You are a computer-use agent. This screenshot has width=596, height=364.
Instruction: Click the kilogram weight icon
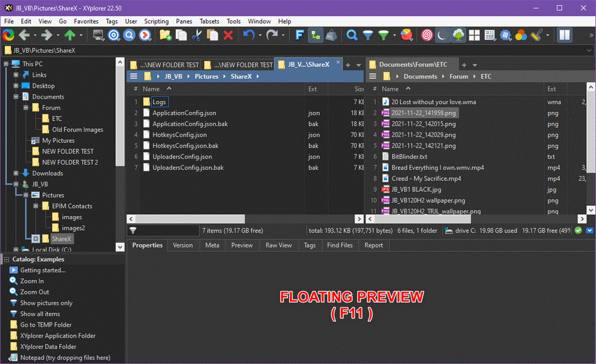[x=331, y=36]
